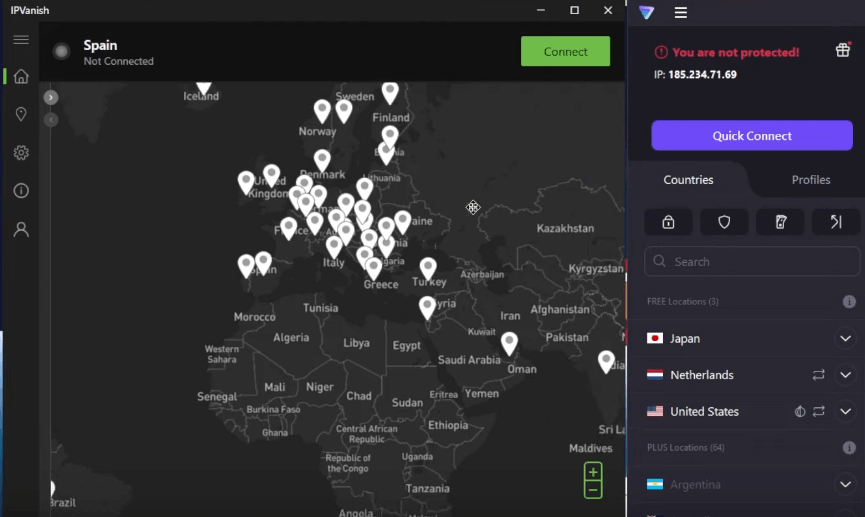
Task: Select the server pin near Syria
Action: (x=427, y=307)
